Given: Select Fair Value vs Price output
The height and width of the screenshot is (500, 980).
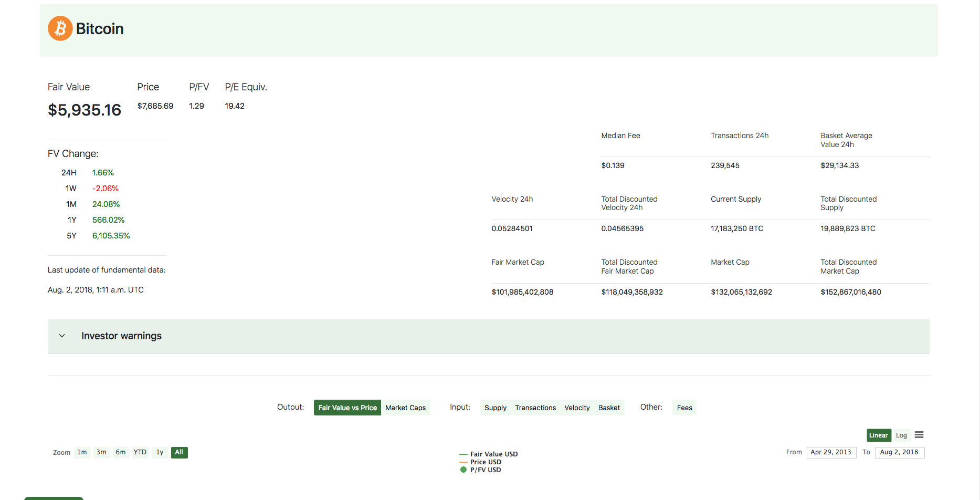Looking at the screenshot, I should click(347, 408).
